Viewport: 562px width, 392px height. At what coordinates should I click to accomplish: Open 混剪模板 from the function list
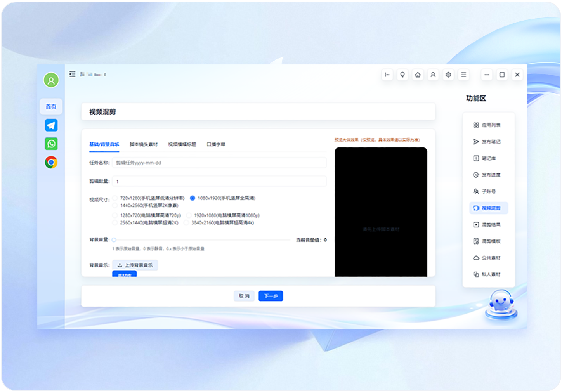pyautogui.click(x=488, y=241)
